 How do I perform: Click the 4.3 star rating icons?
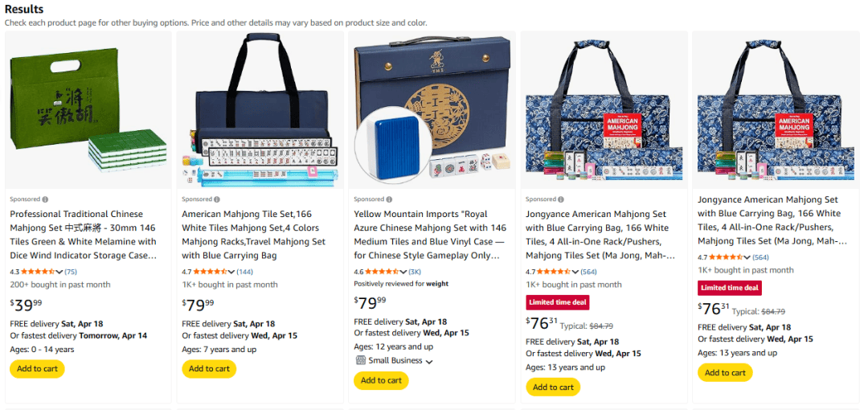(x=39, y=272)
